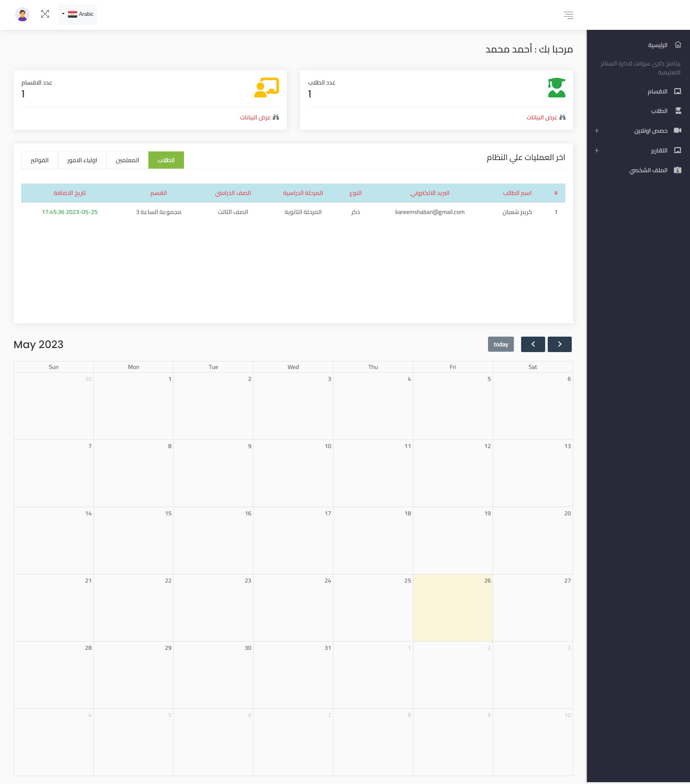Screen dimensions: 690x784
Task: Click the green graduate student card icon
Action: 556,88
